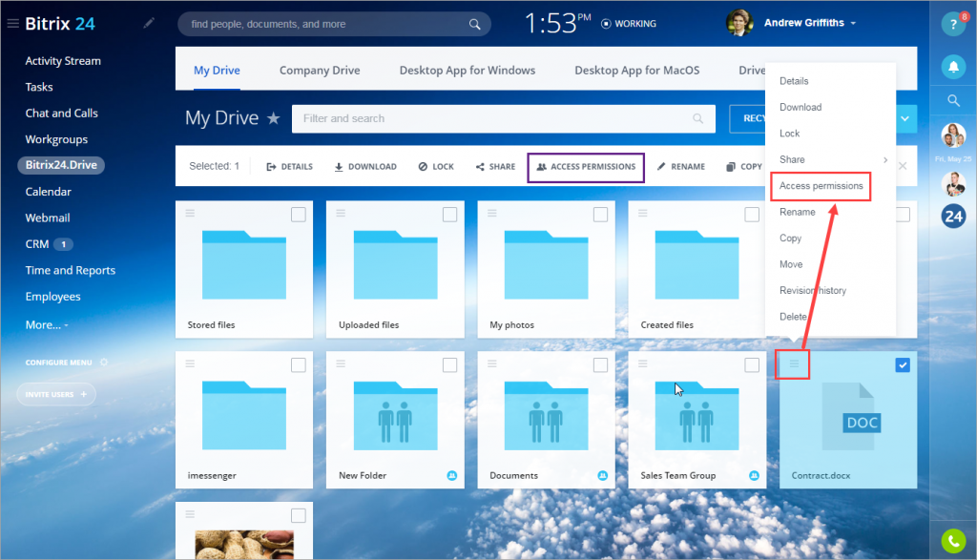Click the configure menu gear icon
Image resolution: width=977 pixels, height=560 pixels.
point(104,362)
